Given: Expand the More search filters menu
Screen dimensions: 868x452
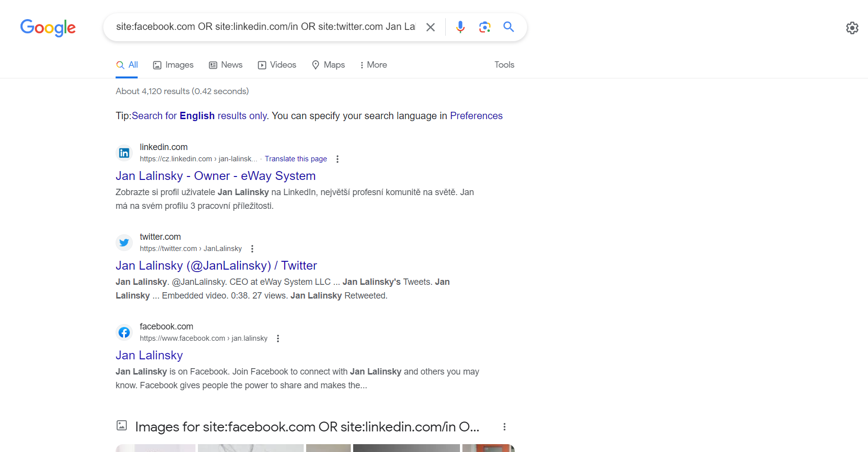Looking at the screenshot, I should [x=373, y=65].
